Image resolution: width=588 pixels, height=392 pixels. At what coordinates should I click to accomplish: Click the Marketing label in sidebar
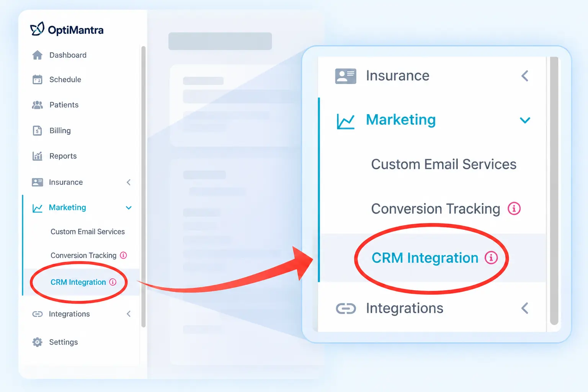[x=67, y=207]
